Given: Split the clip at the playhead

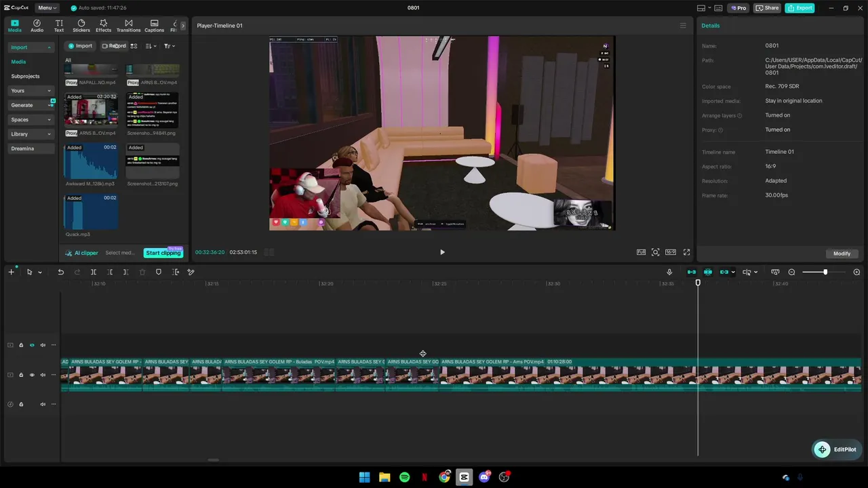Looking at the screenshot, I should (94, 272).
